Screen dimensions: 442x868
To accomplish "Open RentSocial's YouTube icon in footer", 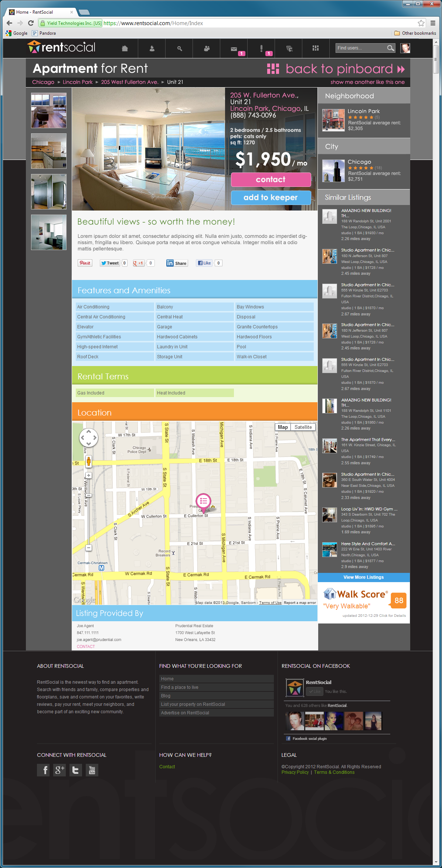I will 92,770.
